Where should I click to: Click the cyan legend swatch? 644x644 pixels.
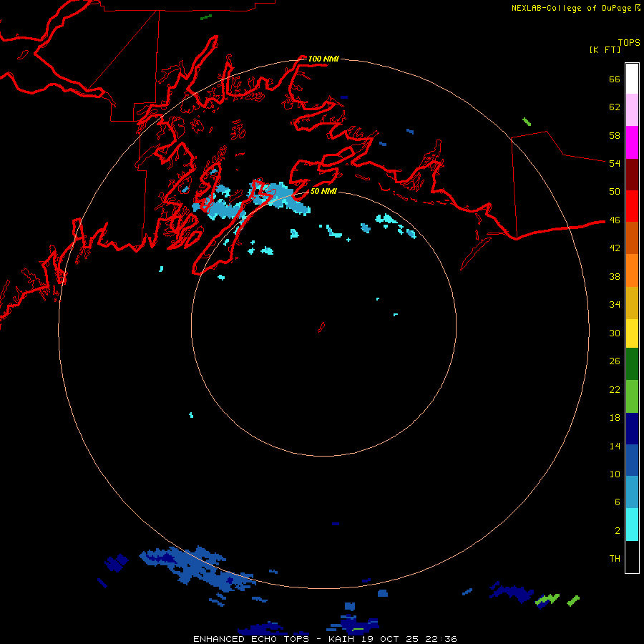coord(632,525)
